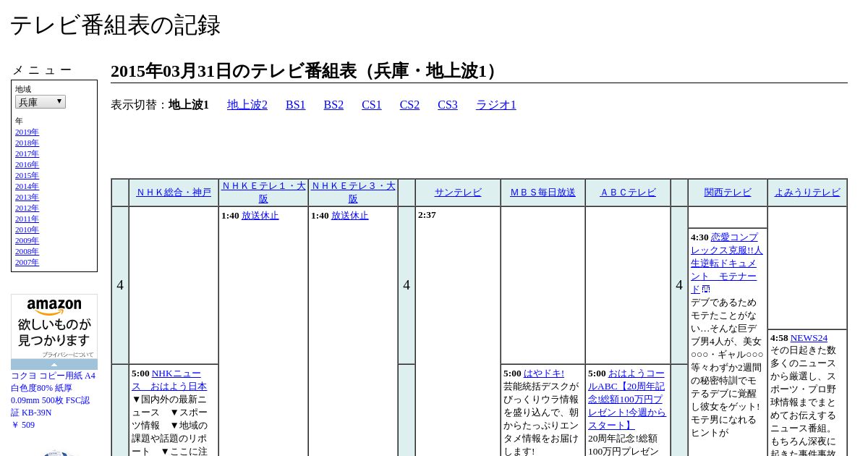Viewport: 868px width, 456px height.
Task: Click the サンテレビ channel header
Action: (458, 193)
